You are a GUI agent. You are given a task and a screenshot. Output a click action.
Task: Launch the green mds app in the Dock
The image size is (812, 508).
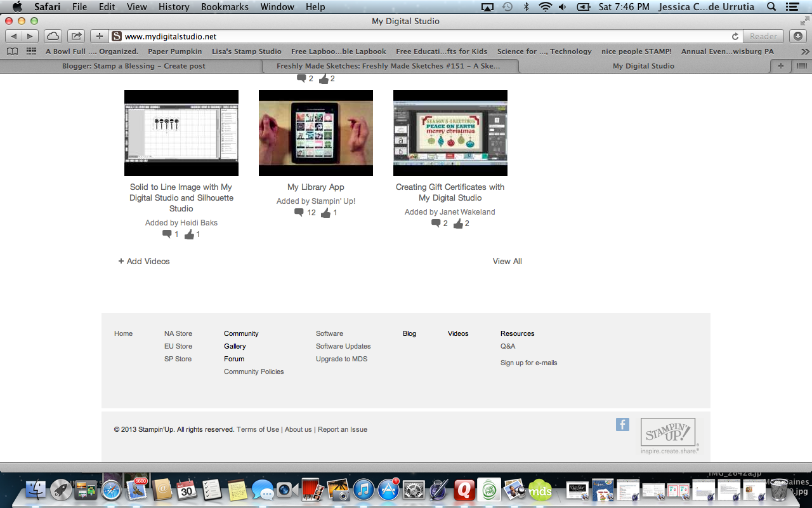[x=540, y=491]
